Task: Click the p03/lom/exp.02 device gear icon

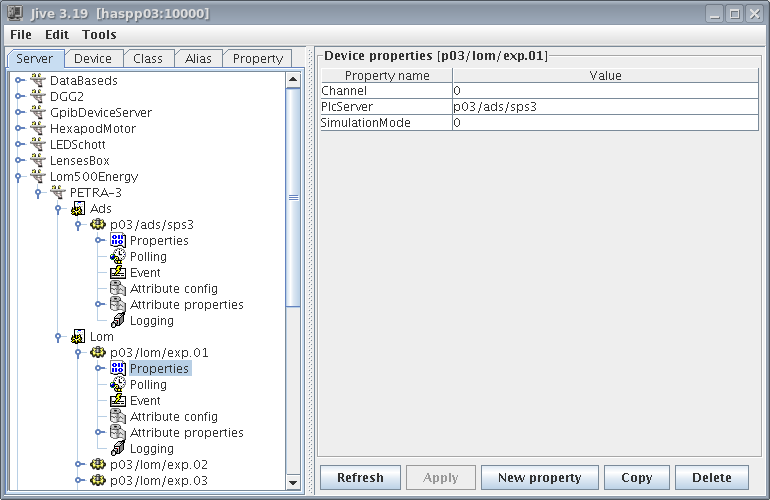Action: [98, 464]
